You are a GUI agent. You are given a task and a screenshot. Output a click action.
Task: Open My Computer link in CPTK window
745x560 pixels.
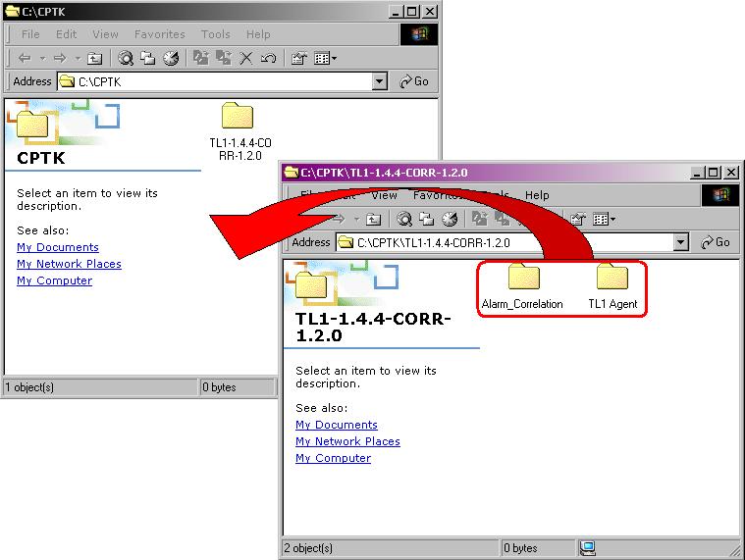coord(54,280)
